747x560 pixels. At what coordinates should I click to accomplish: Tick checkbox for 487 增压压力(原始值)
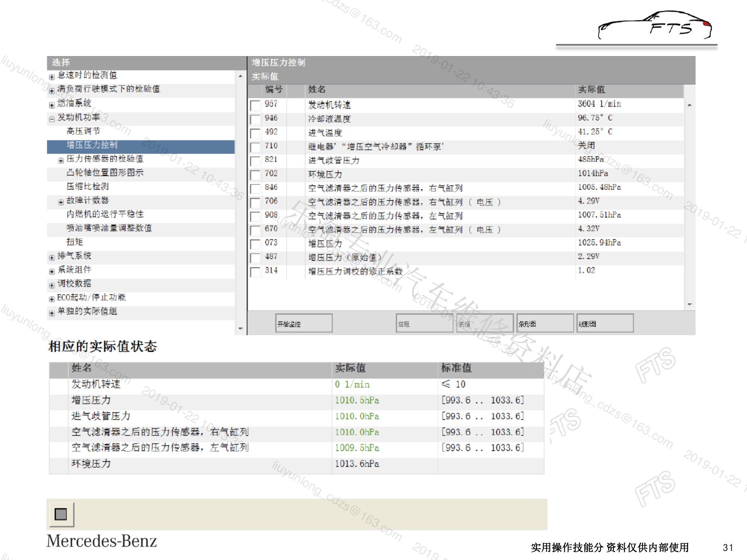click(255, 258)
